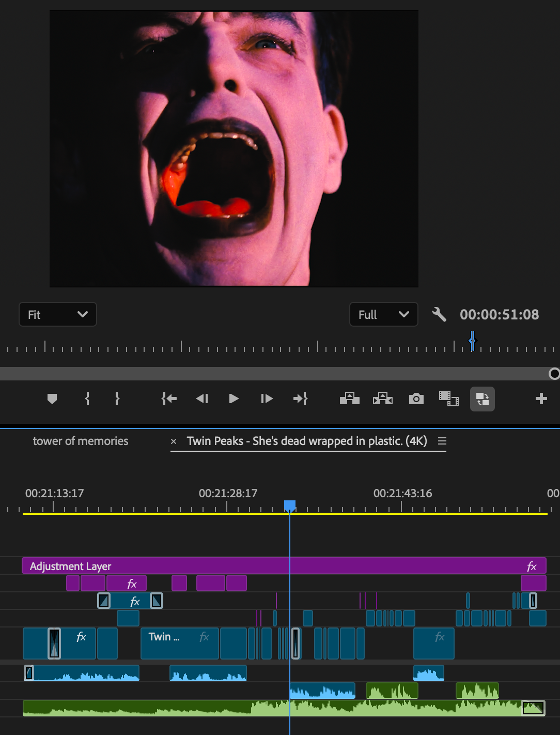Click the cross dissolve on first video clip
The height and width of the screenshot is (735, 560).
tap(54, 644)
